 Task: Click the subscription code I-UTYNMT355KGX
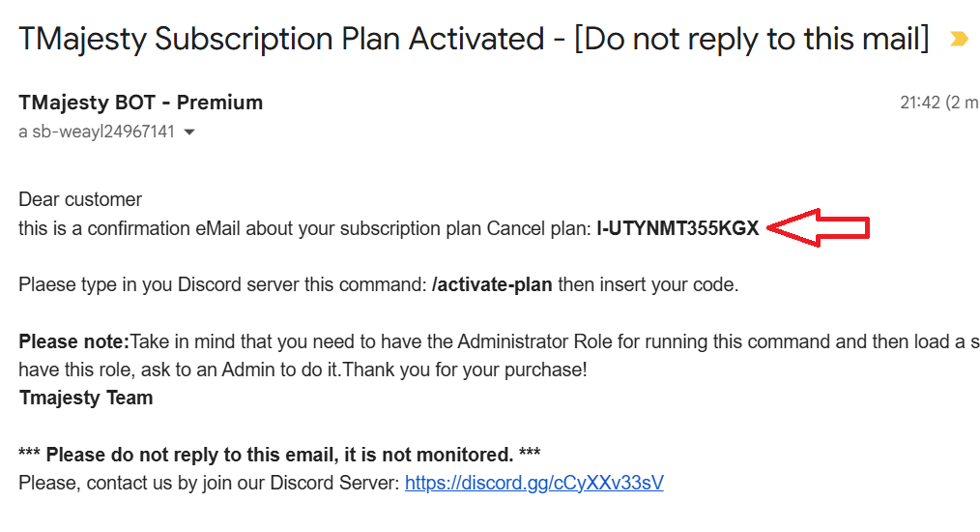tap(677, 228)
